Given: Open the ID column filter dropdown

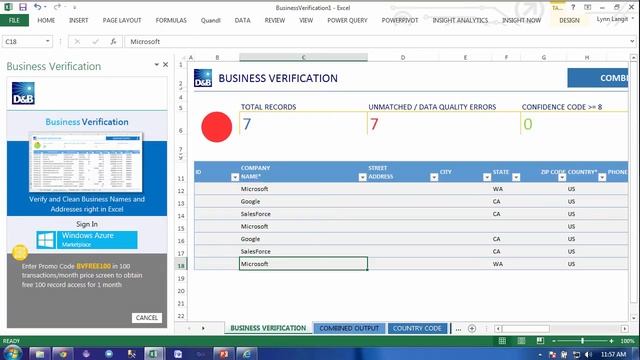Looking at the screenshot, I should [235, 177].
